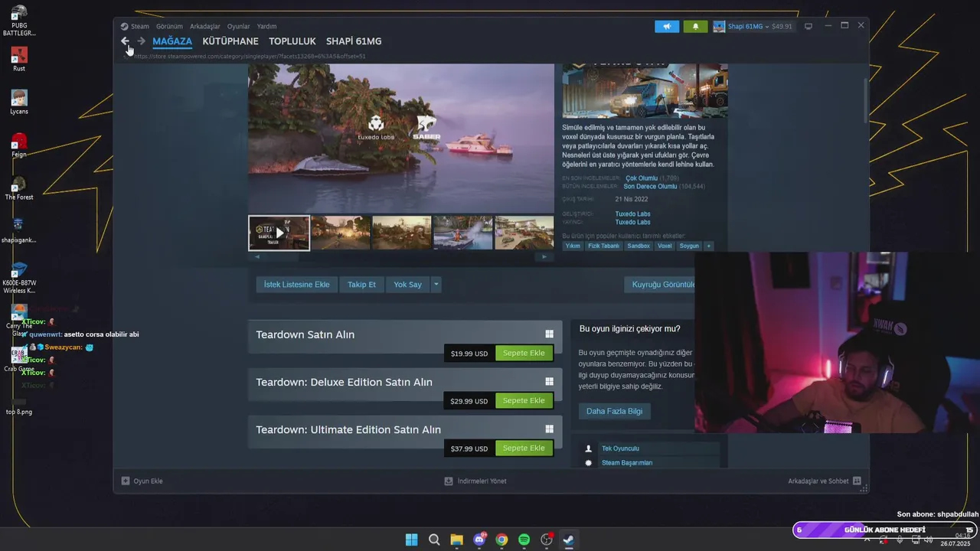This screenshot has height=551, width=980.
Task: Click Windows icon beside Teardown Satın Alın
Action: click(549, 334)
